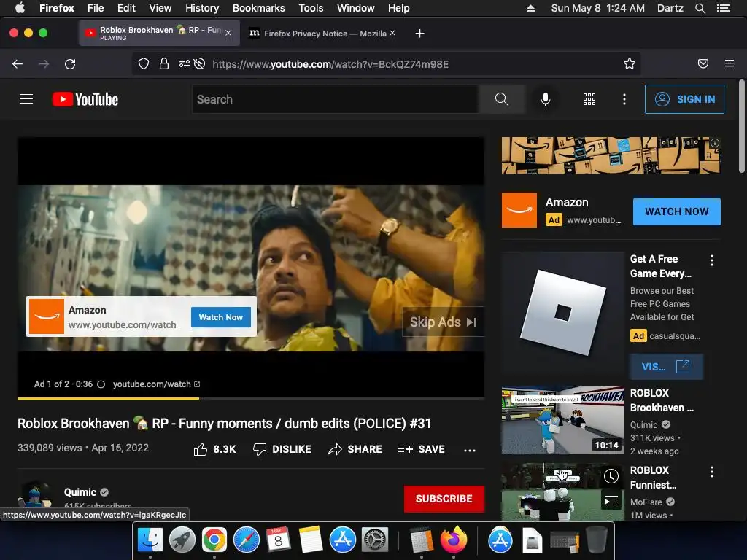
Task: Open the permissions icon in the address bar
Action: (185, 64)
